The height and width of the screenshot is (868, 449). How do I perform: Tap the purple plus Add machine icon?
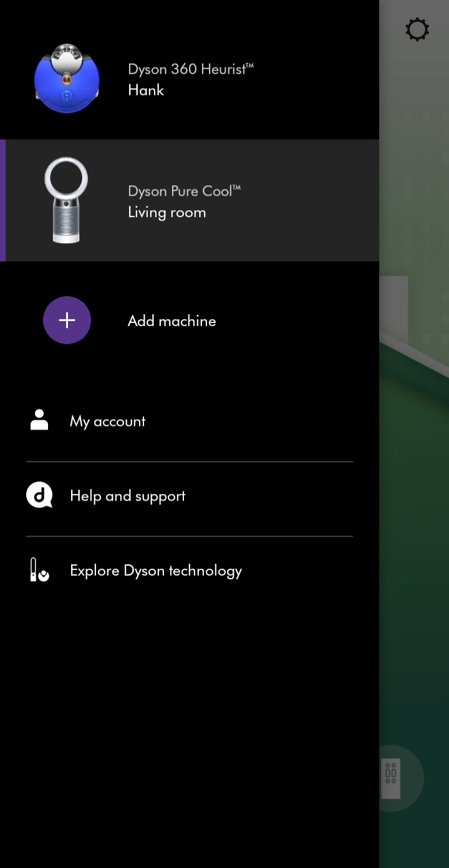tap(67, 321)
